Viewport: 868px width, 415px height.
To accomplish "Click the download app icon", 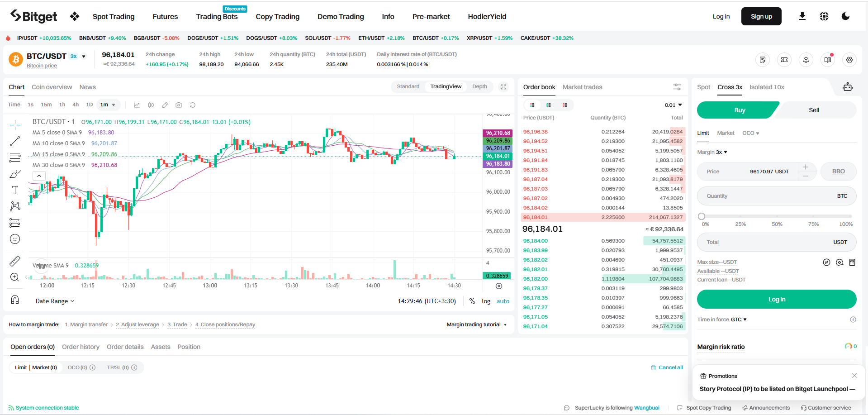I will [802, 16].
